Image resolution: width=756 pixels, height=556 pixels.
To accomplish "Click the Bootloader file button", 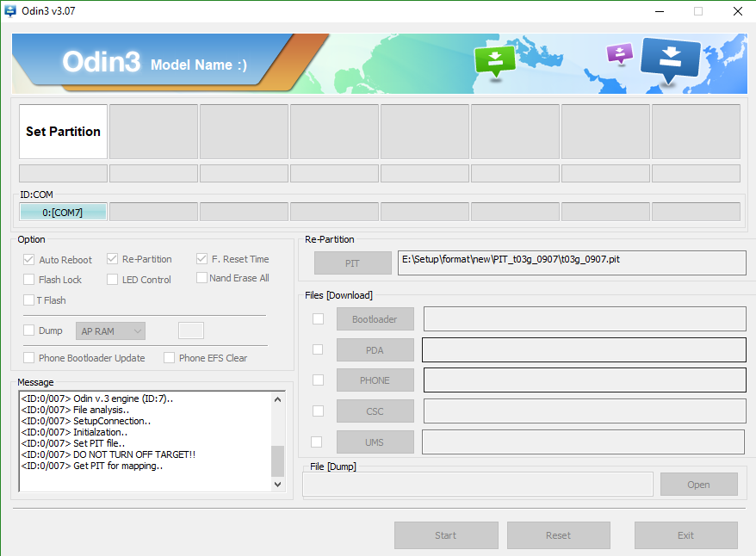I will 375,319.
